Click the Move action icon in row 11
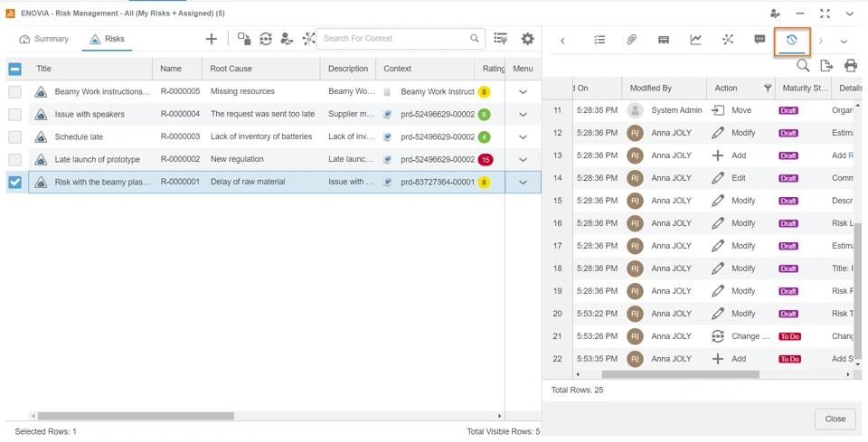 click(718, 110)
